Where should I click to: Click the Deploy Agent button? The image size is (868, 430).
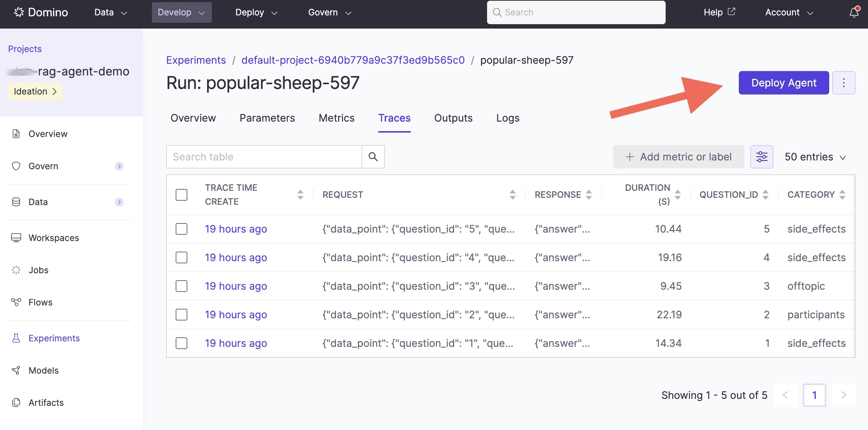tap(783, 83)
